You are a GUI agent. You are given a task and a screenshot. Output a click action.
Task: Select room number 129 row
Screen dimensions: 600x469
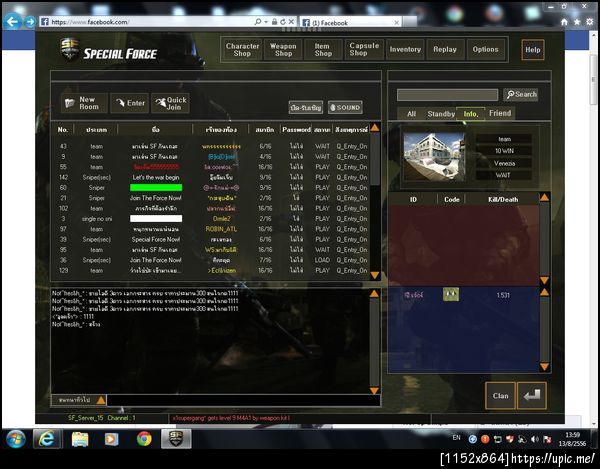point(212,270)
